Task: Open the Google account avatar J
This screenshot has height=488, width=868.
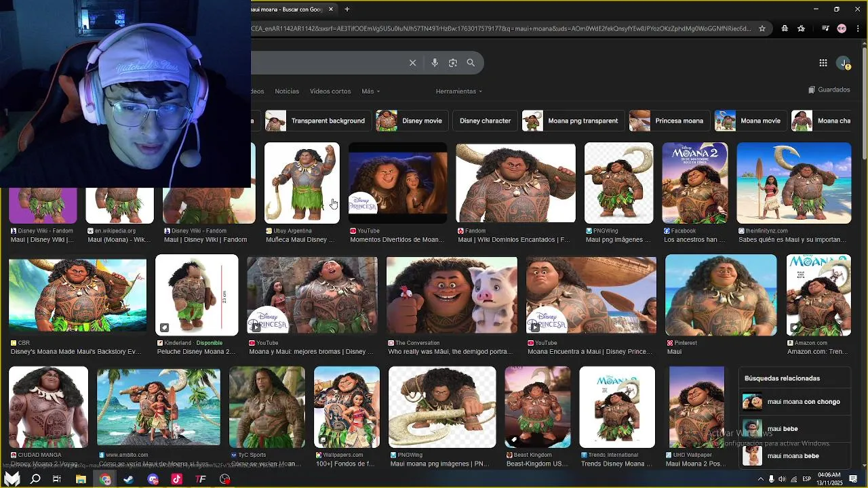Action: point(844,63)
